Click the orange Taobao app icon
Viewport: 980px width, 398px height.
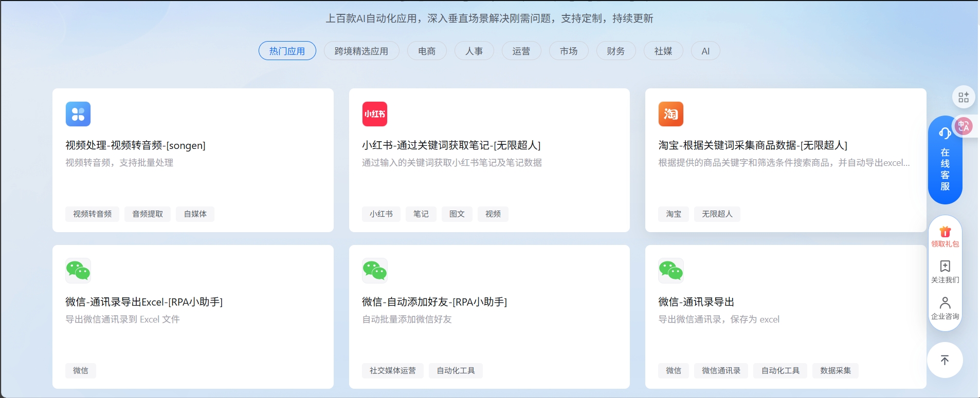pos(671,114)
